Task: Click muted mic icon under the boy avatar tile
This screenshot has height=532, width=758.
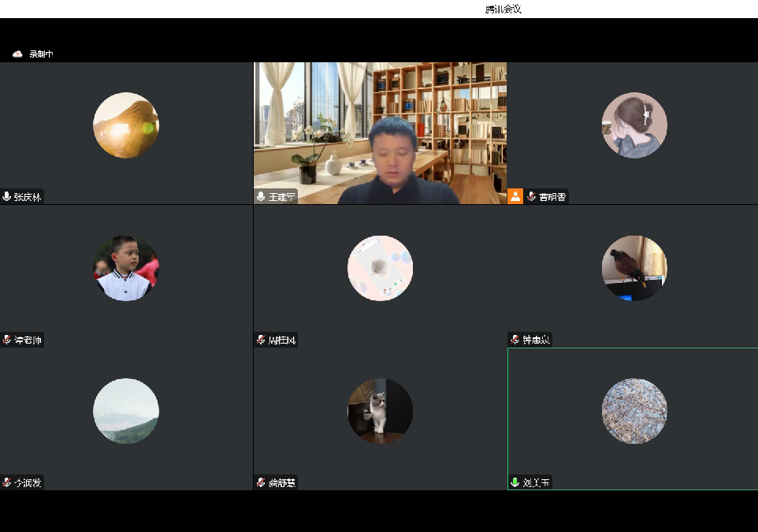Action: tap(7, 340)
